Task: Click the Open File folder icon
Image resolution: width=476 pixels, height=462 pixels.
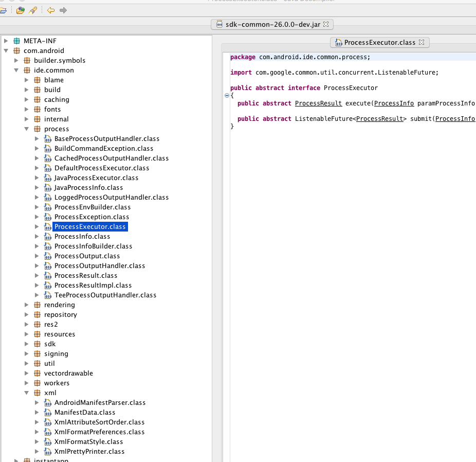Action: click(3, 10)
